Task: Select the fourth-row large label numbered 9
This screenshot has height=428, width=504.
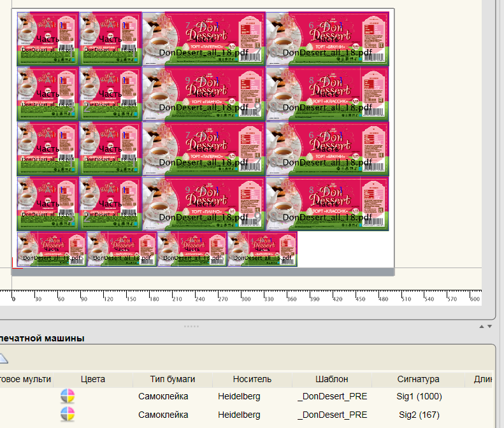Action: pos(204,204)
